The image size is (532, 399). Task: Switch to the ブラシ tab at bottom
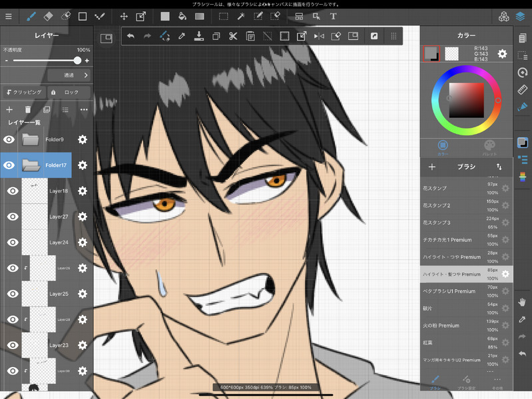point(435,382)
